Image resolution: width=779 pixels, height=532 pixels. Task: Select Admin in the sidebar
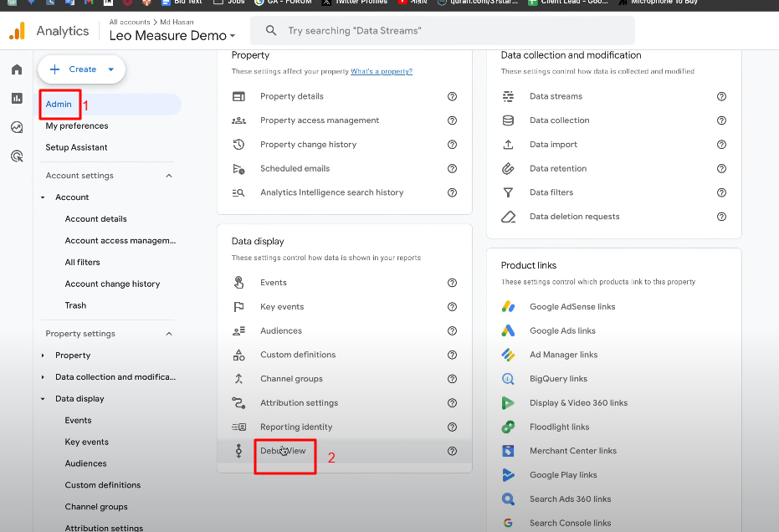tap(59, 105)
